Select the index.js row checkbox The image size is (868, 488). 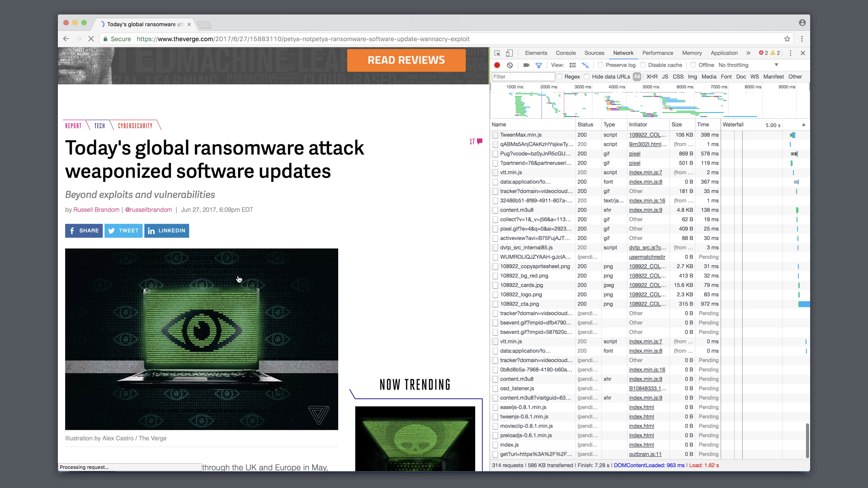(495, 445)
